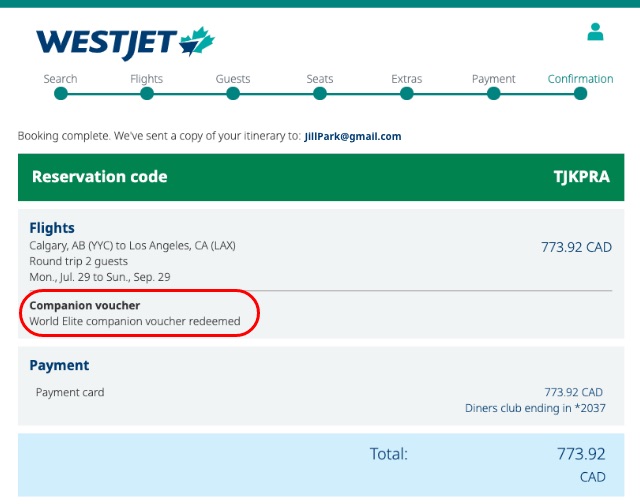This screenshot has height=504, width=640.
Task: Open the Guests step label
Action: click(x=233, y=79)
